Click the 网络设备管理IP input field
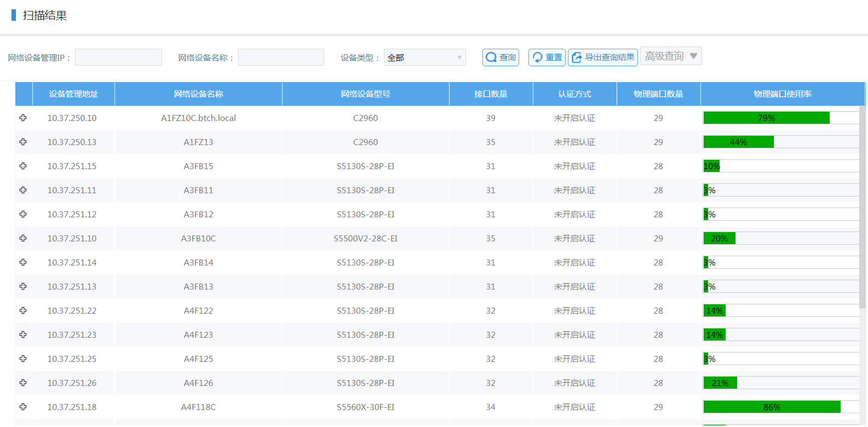Viewport: 868px width, 427px height. click(118, 57)
